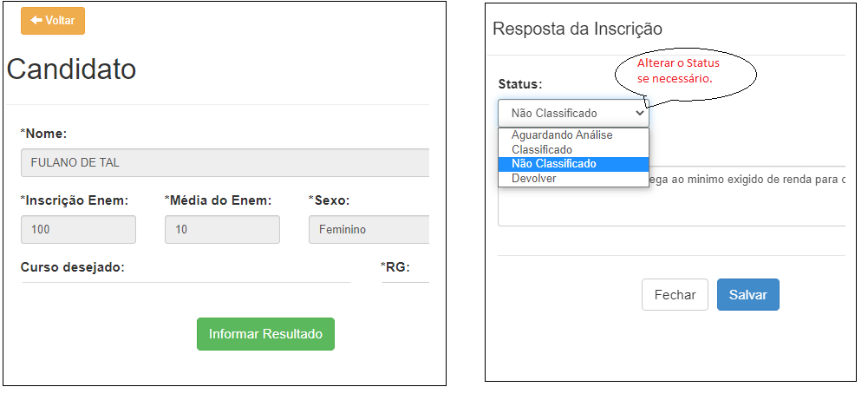Click the left arrow icon in Voltar
Viewport: 868px width, 400px height.
[36, 21]
